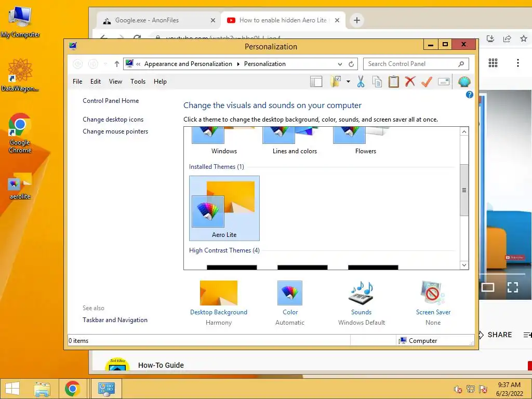The height and width of the screenshot is (399, 532).
Task: Click the muted volume tray icon
Action: pyautogui.click(x=458, y=389)
